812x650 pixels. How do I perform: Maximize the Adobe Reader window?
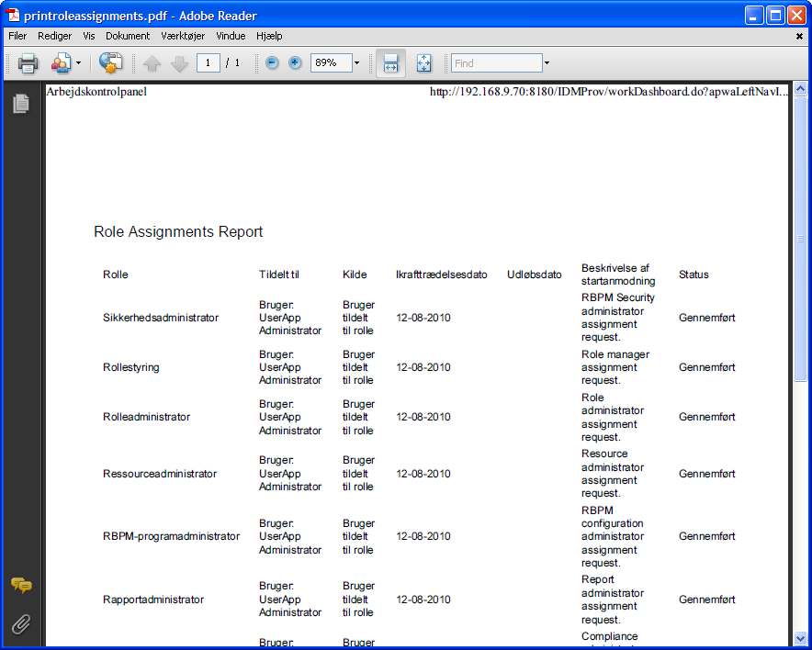(x=775, y=16)
